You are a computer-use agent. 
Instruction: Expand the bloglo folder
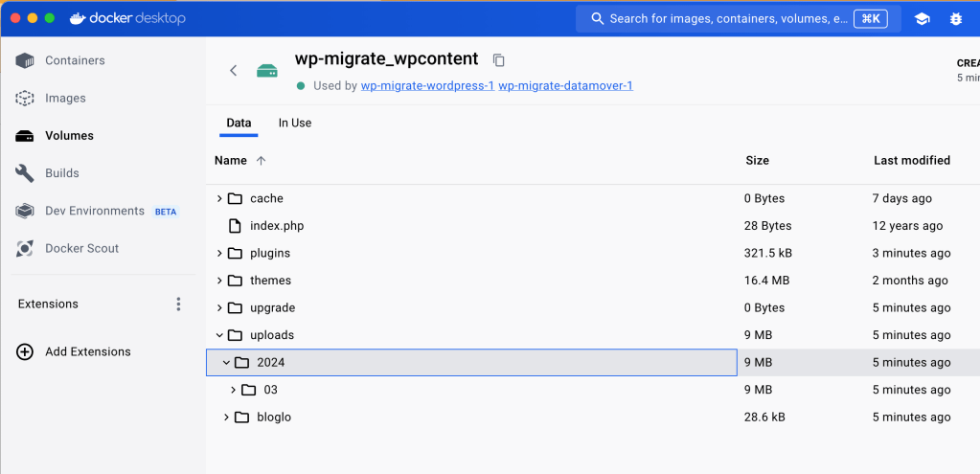(x=226, y=418)
